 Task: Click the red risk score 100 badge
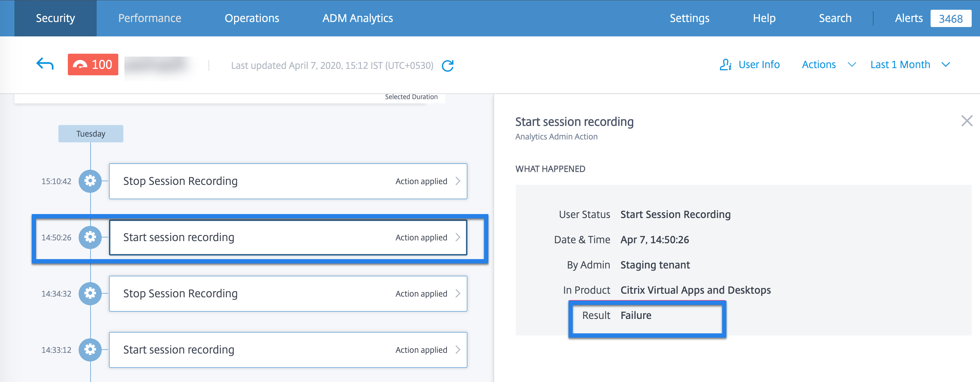(x=93, y=65)
